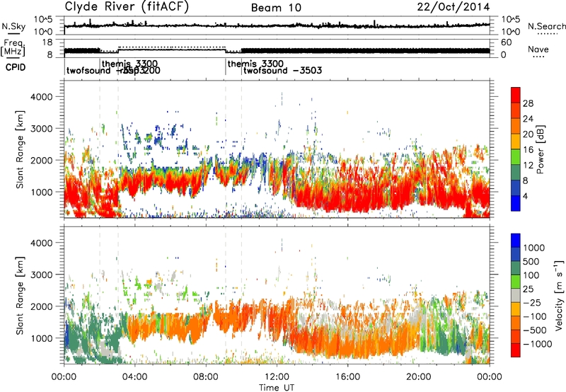Select the 'Slant Range [km]' label of the power panel
This screenshot has height=392, width=566.
coord(20,149)
